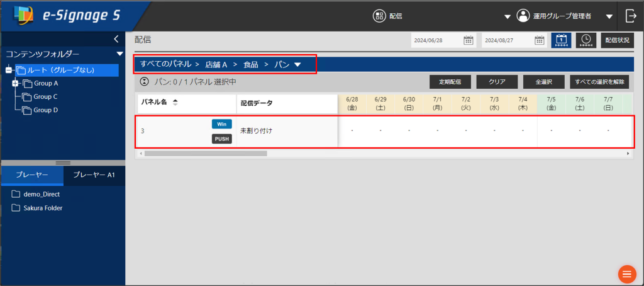The height and width of the screenshot is (286, 644).
Task: Collapse the left sidebar with the chevron
Action: [116, 38]
